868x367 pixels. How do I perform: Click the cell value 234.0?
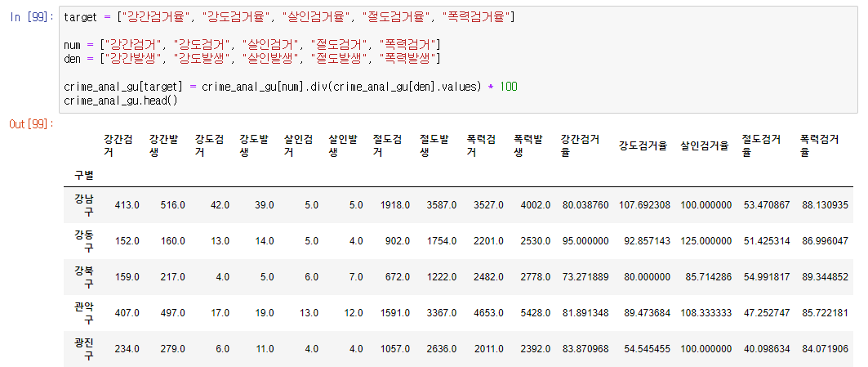coord(127,349)
